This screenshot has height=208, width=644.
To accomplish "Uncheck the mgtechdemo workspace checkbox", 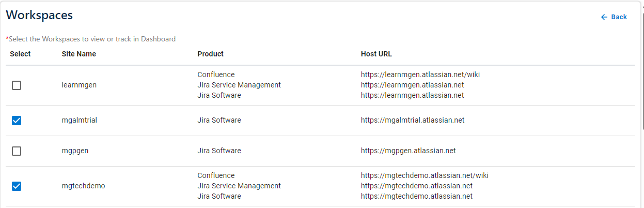I will pos(17,186).
